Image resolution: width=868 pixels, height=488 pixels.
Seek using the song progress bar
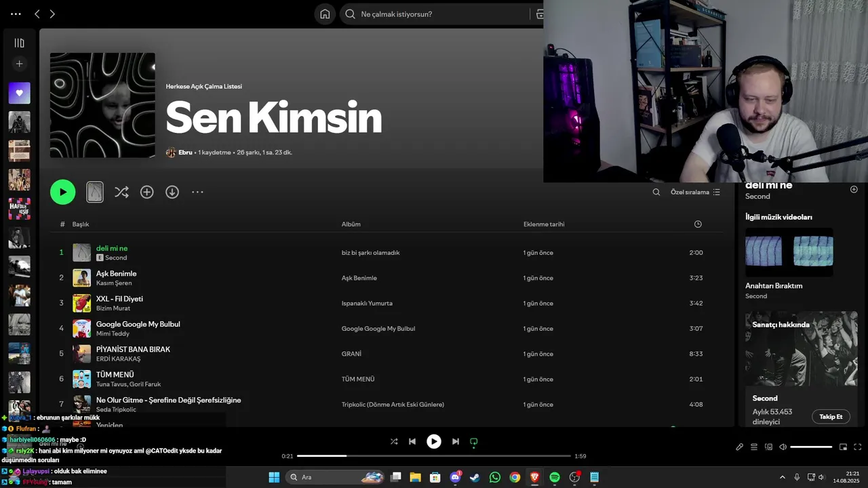tap(434, 456)
